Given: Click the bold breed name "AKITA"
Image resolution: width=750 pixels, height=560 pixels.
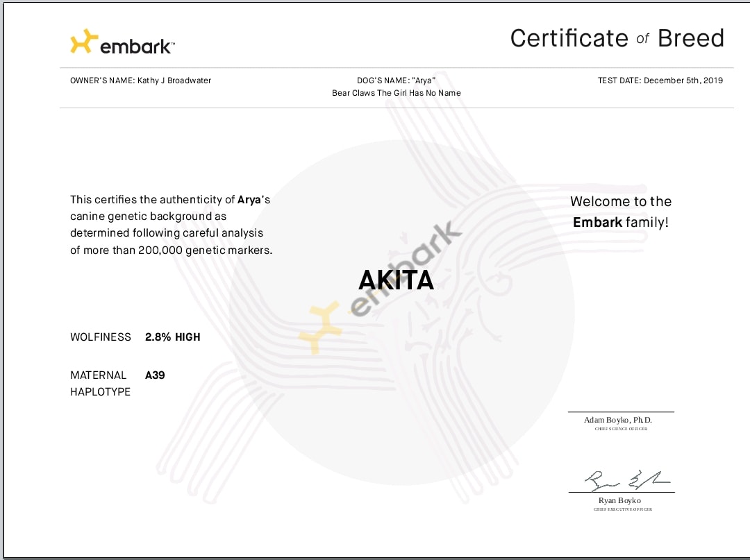Looking at the screenshot, I should point(397,280).
